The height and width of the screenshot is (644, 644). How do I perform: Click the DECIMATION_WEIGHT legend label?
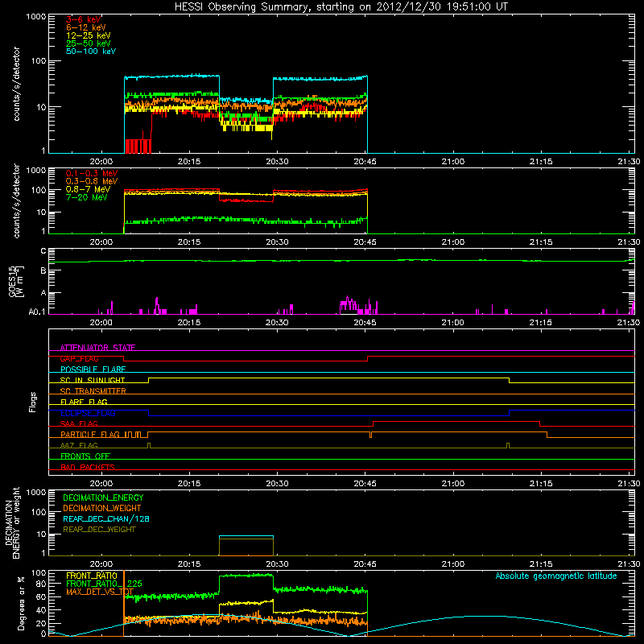pyautogui.click(x=102, y=508)
